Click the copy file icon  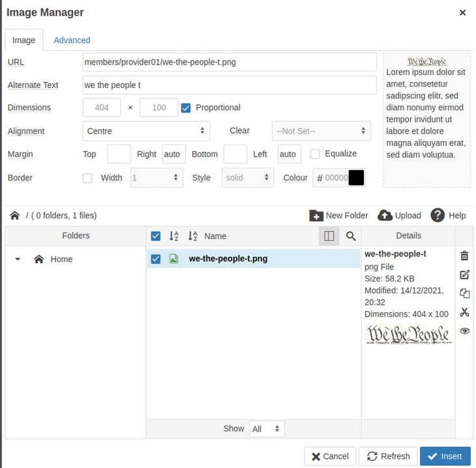(x=464, y=294)
